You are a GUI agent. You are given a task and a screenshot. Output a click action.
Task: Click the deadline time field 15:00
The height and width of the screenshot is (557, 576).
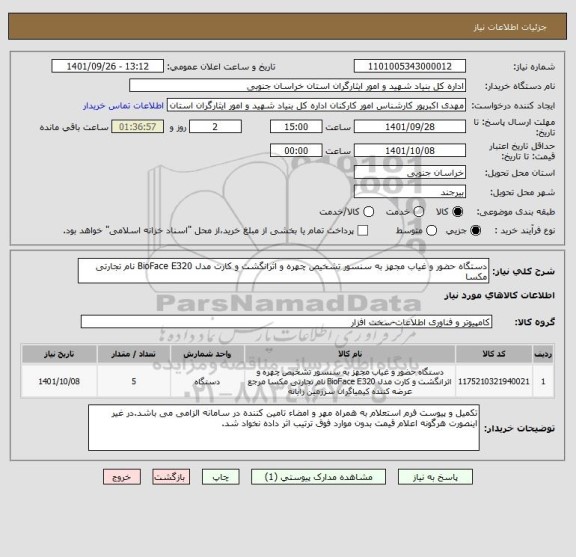296,127
